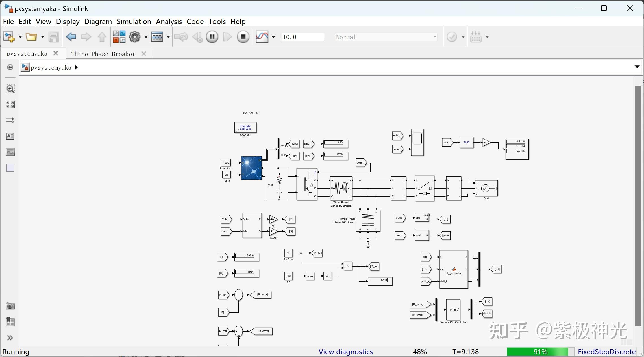Expand the New Model dropdown arrow
Viewport: 644px width, 357px height.
pyautogui.click(x=20, y=37)
